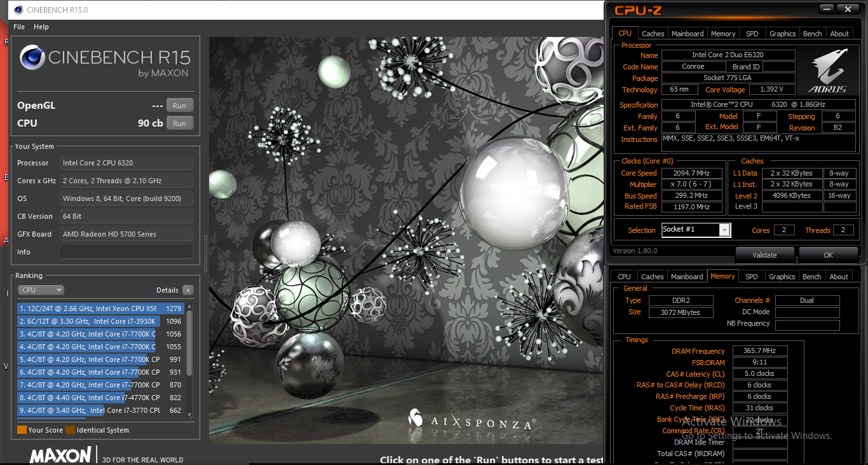
Task: Select ranking entry with score 1056
Action: click(x=100, y=334)
